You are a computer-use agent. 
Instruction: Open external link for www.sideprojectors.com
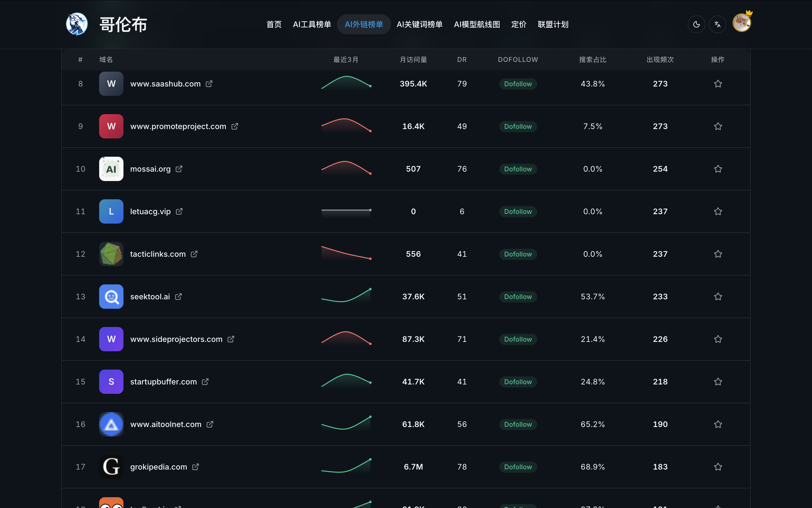(231, 339)
